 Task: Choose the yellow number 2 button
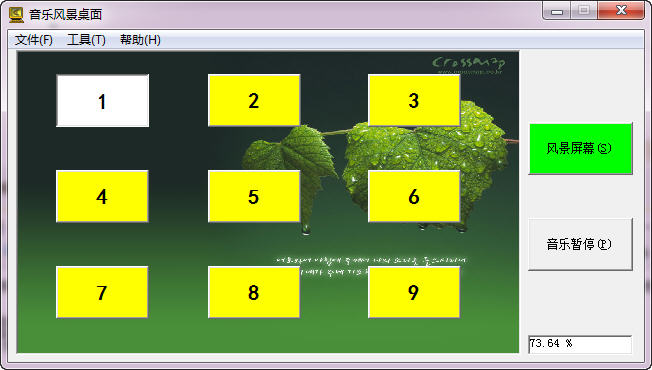tap(254, 100)
